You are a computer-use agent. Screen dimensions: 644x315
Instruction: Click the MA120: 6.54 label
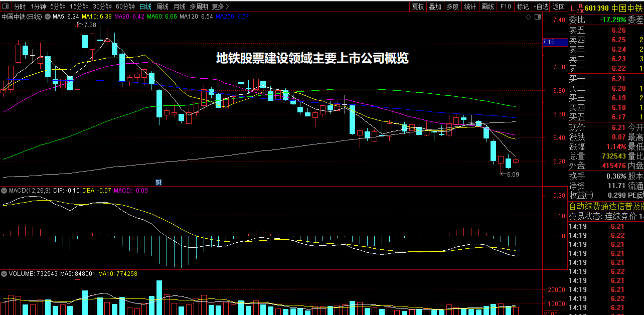pyautogui.click(x=196, y=17)
